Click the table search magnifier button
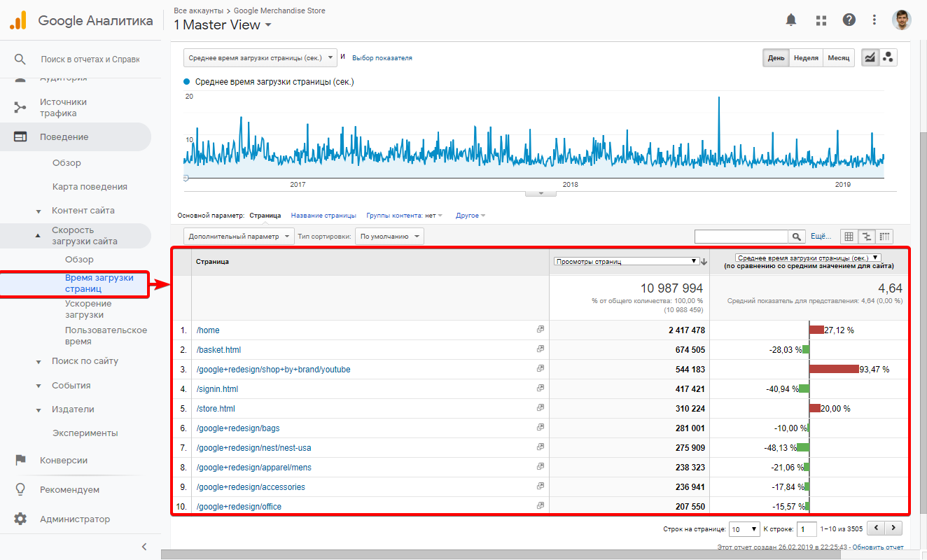Image resolution: width=927 pixels, height=560 pixels. coord(797,237)
